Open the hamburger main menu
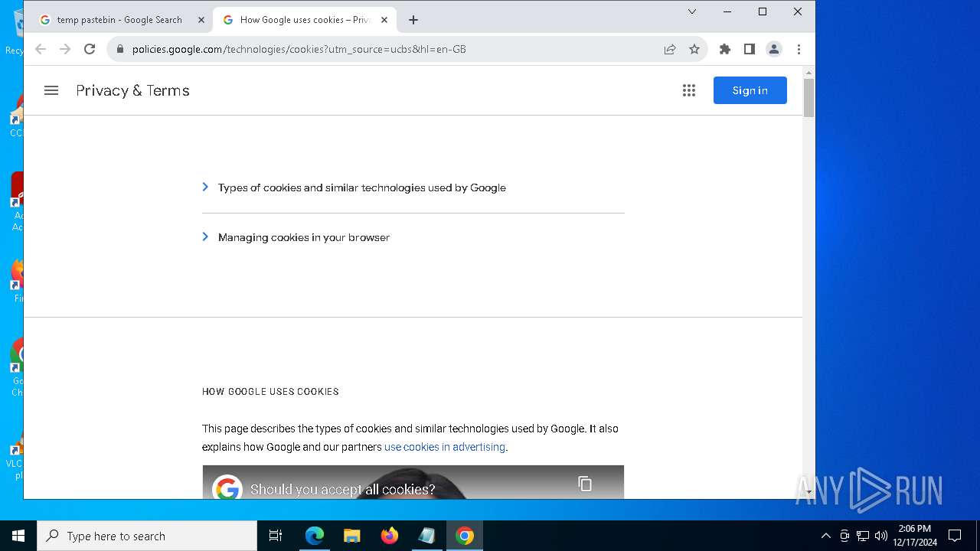This screenshot has width=980, height=551. (x=51, y=90)
